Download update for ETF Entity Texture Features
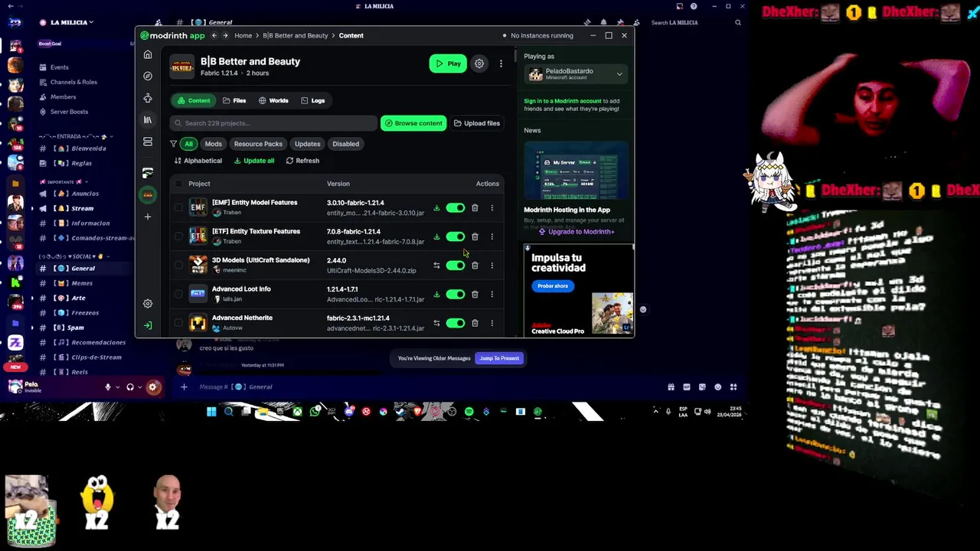This screenshot has width=980, height=551. click(x=436, y=236)
